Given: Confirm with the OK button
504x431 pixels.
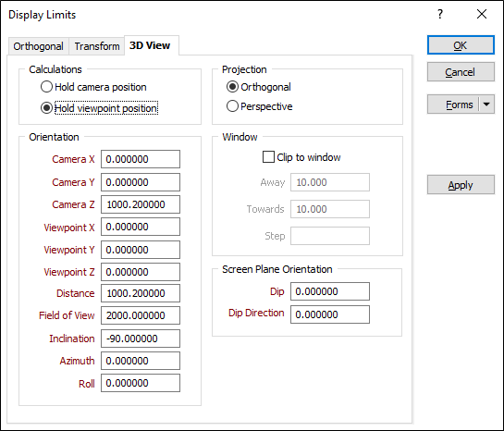Looking at the screenshot, I should pyautogui.click(x=461, y=45).
